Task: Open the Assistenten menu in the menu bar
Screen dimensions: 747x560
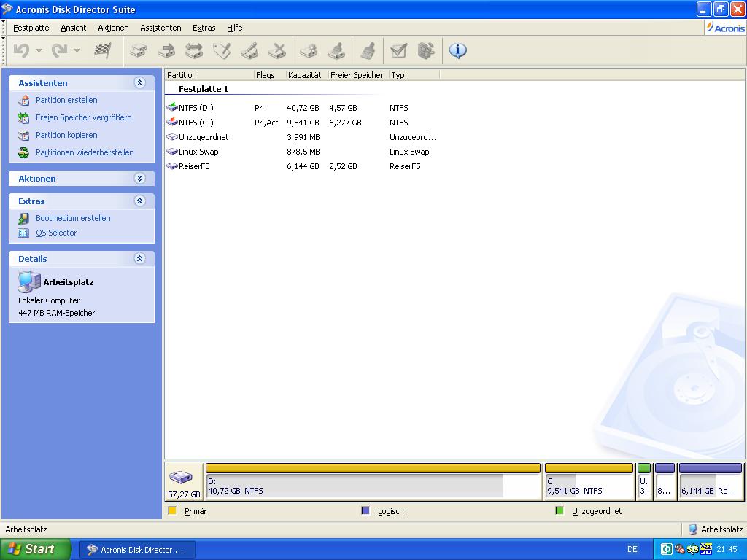Action: [160, 28]
